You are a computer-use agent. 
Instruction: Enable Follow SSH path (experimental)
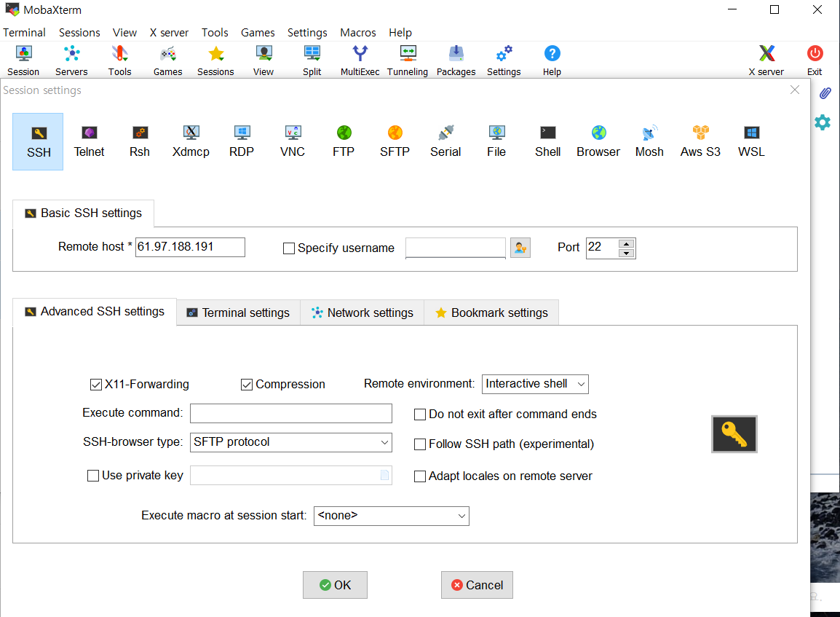(420, 444)
